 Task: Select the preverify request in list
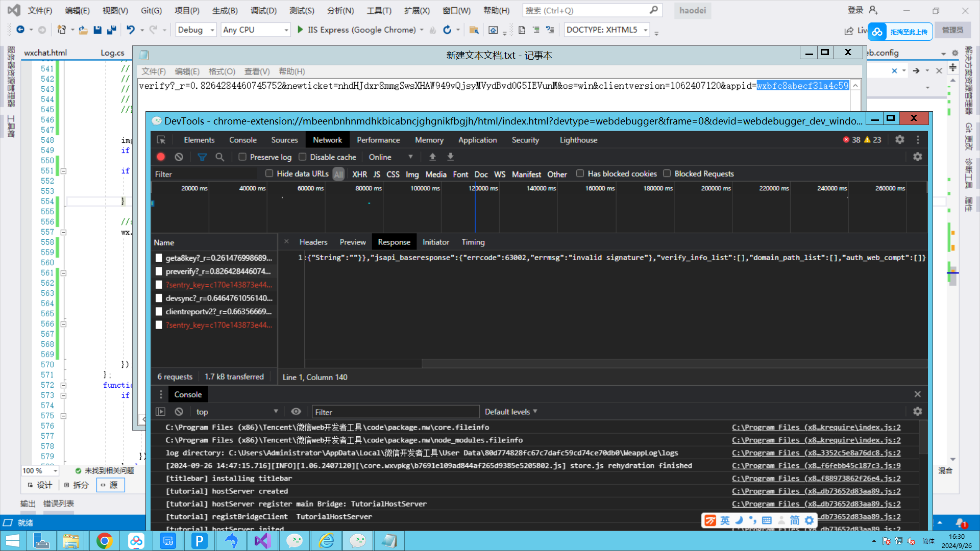[x=218, y=271]
